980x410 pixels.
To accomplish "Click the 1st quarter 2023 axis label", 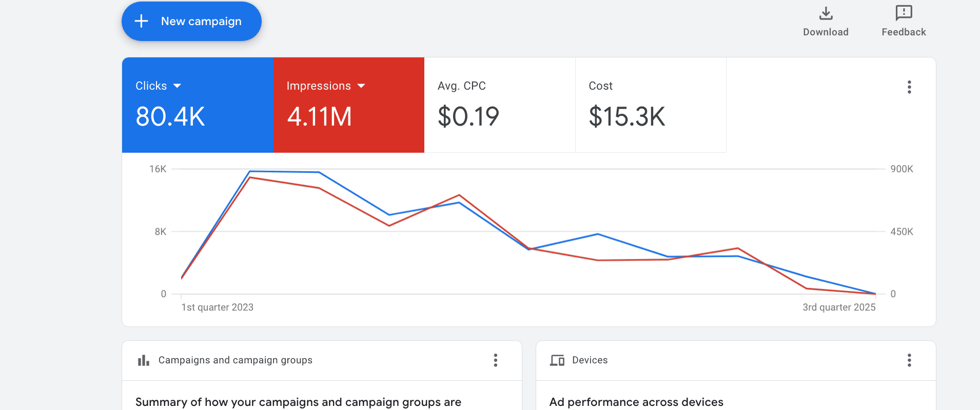I will pyautogui.click(x=218, y=307).
